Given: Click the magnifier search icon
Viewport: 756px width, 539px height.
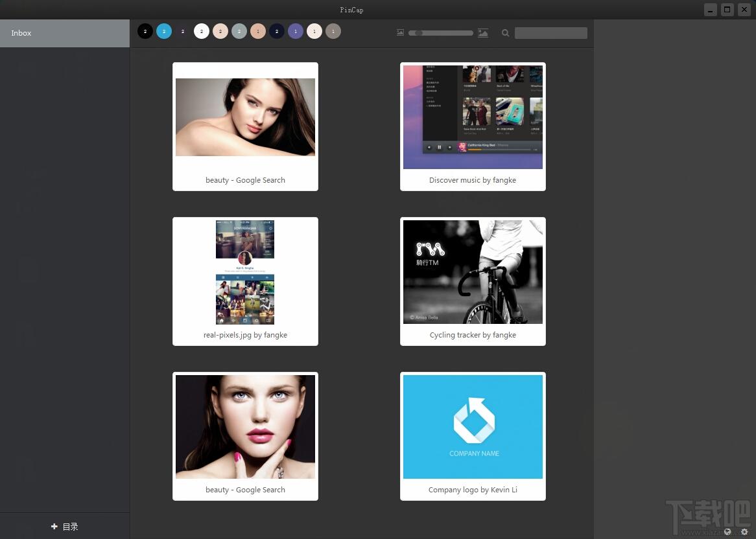Looking at the screenshot, I should [x=505, y=33].
